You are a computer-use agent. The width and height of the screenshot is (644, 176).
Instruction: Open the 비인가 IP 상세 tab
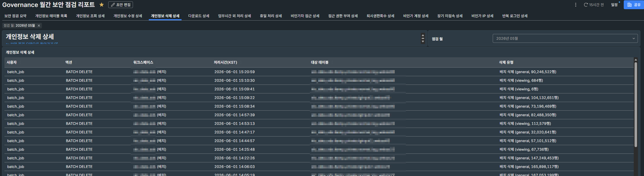point(482,16)
